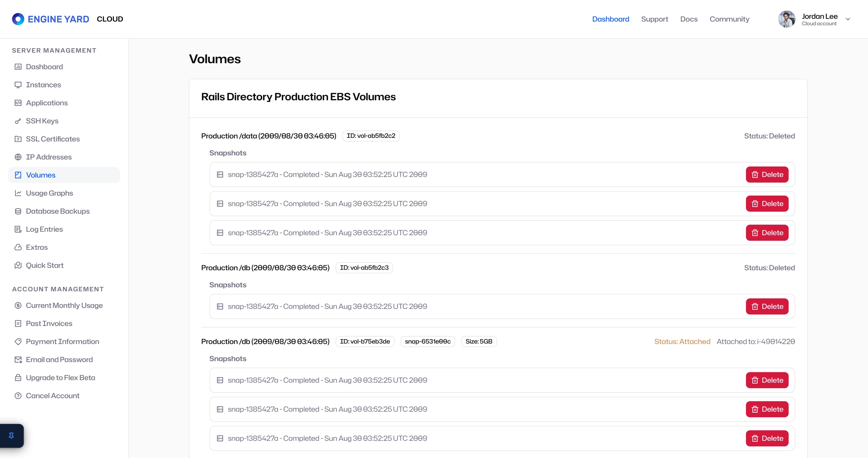
Task: Click the Payment Information tag icon
Action: click(18, 342)
